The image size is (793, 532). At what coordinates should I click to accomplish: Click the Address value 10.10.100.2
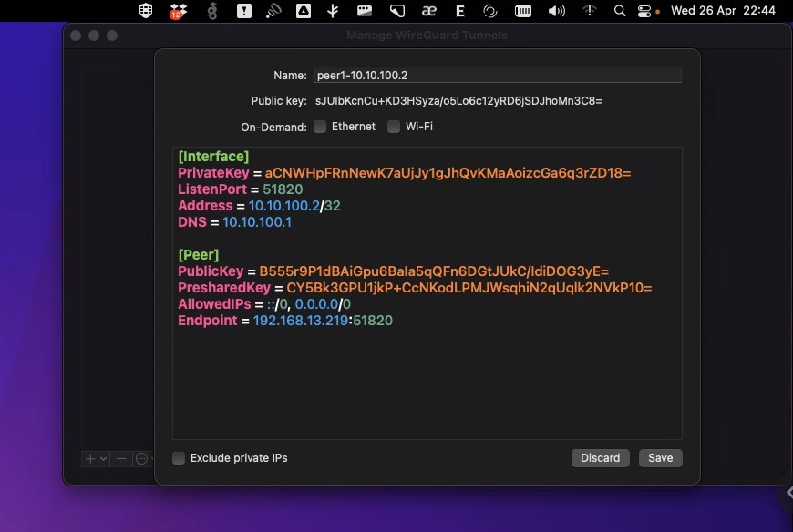(x=284, y=206)
